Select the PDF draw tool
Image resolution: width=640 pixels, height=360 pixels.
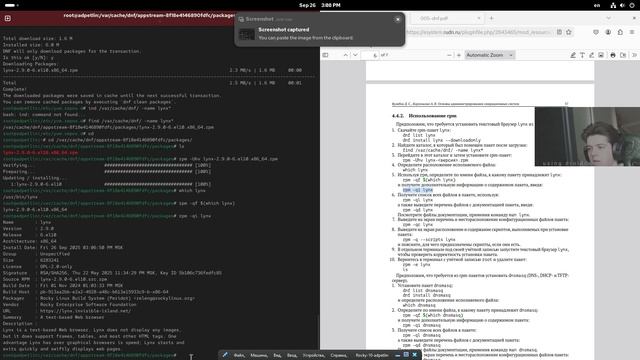[x=591, y=55]
